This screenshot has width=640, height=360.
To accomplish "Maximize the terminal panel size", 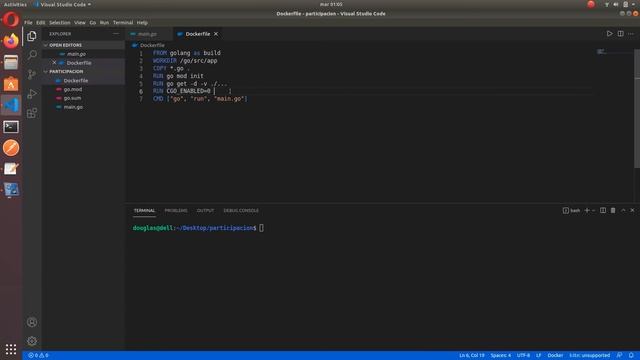I will (x=623, y=210).
